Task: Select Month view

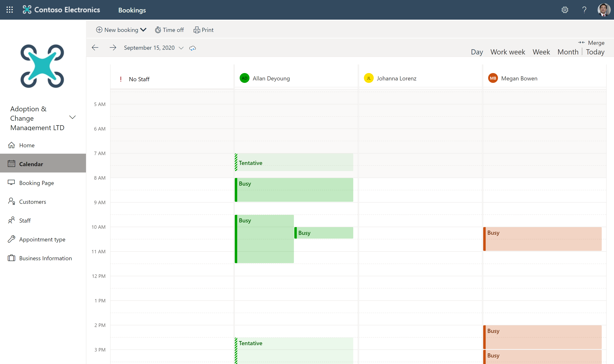Action: 568,52
